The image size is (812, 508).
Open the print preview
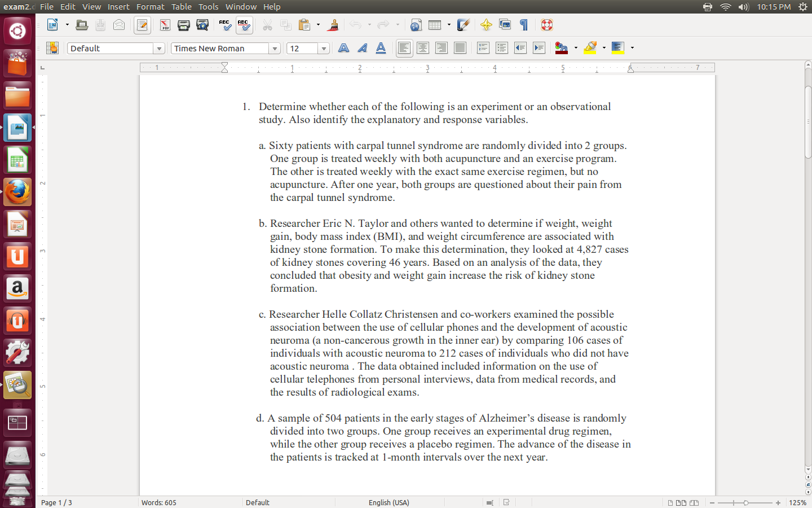pos(202,25)
